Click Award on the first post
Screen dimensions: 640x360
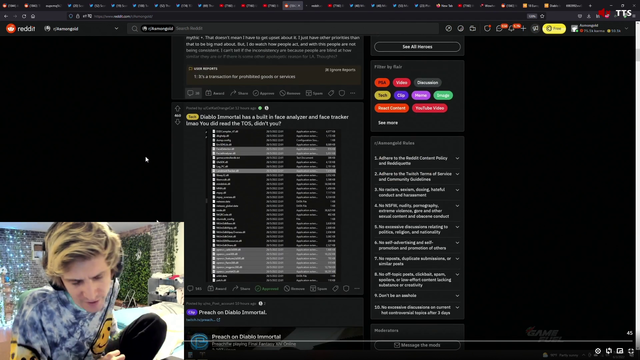click(x=215, y=93)
